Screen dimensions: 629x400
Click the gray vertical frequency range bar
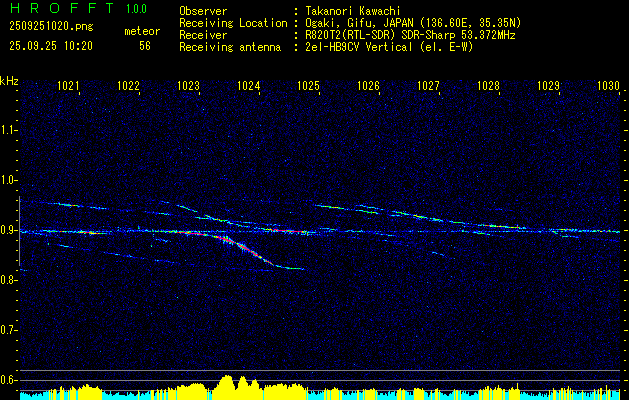click(x=20, y=231)
